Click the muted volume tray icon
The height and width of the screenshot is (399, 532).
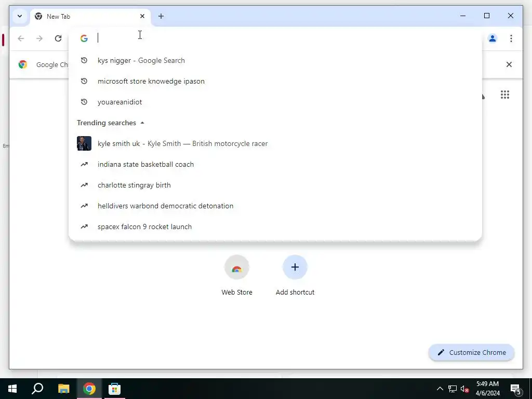[x=465, y=389]
